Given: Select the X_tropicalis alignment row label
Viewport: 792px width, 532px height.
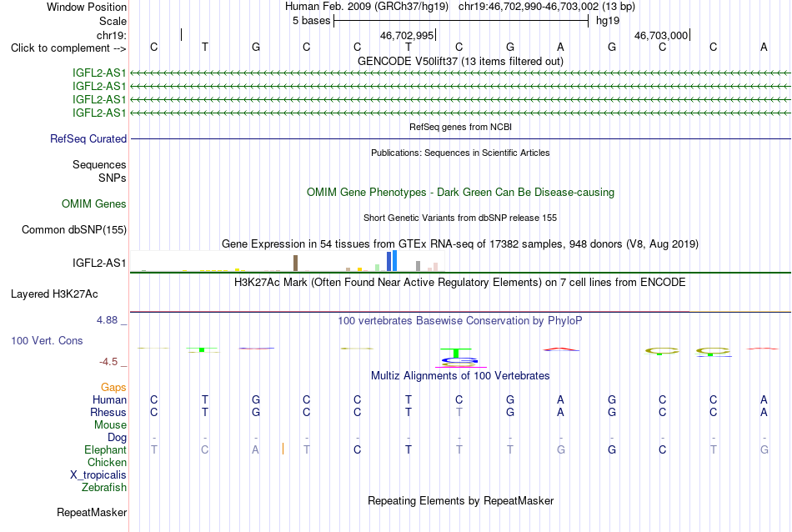Looking at the screenshot, I should tap(98, 475).
